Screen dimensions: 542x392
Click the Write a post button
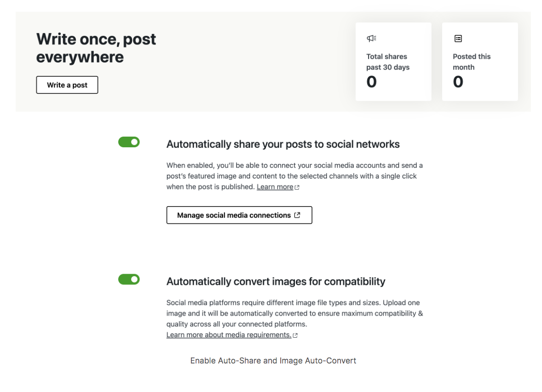[x=67, y=85]
